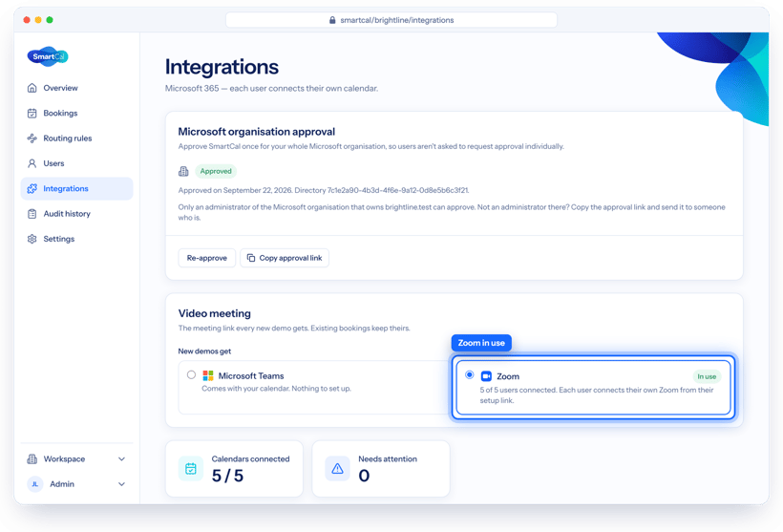The image size is (783, 532).
Task: Click the "Approved on September 22, 2026" text
Action: coord(235,190)
